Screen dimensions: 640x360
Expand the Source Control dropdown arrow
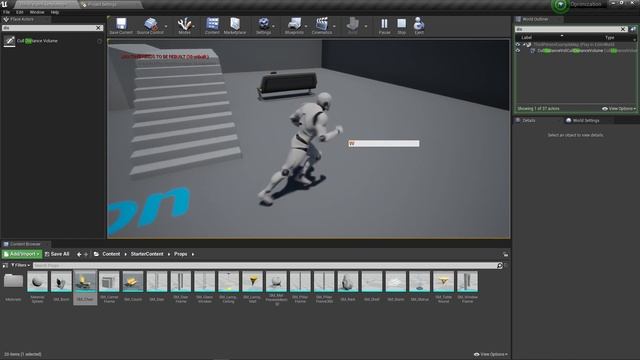(x=166, y=26)
